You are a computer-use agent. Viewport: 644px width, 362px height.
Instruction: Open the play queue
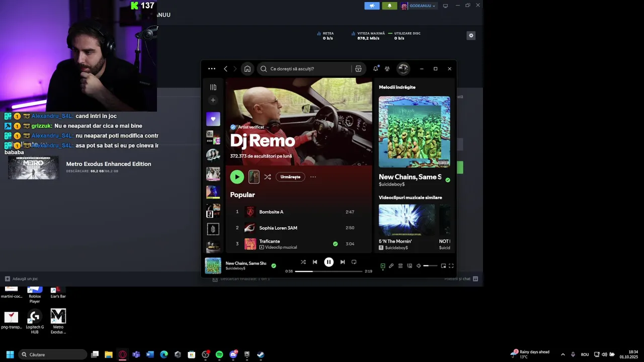tap(400, 266)
